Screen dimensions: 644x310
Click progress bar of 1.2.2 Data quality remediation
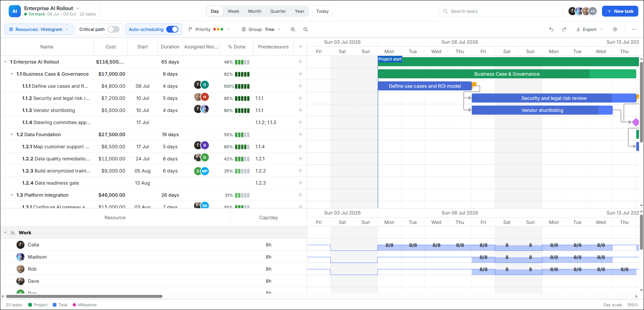[242, 159]
